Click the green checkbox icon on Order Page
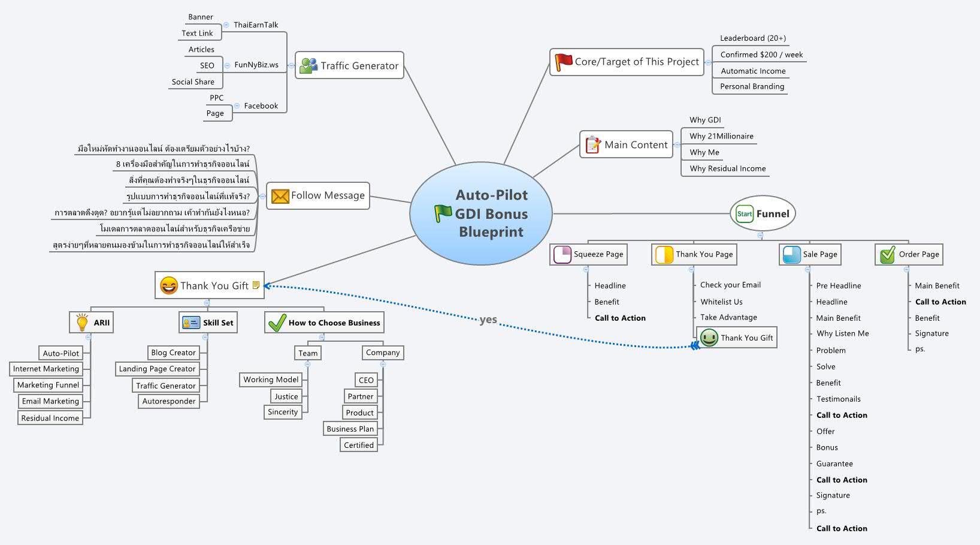The image size is (980, 545). coord(887,254)
